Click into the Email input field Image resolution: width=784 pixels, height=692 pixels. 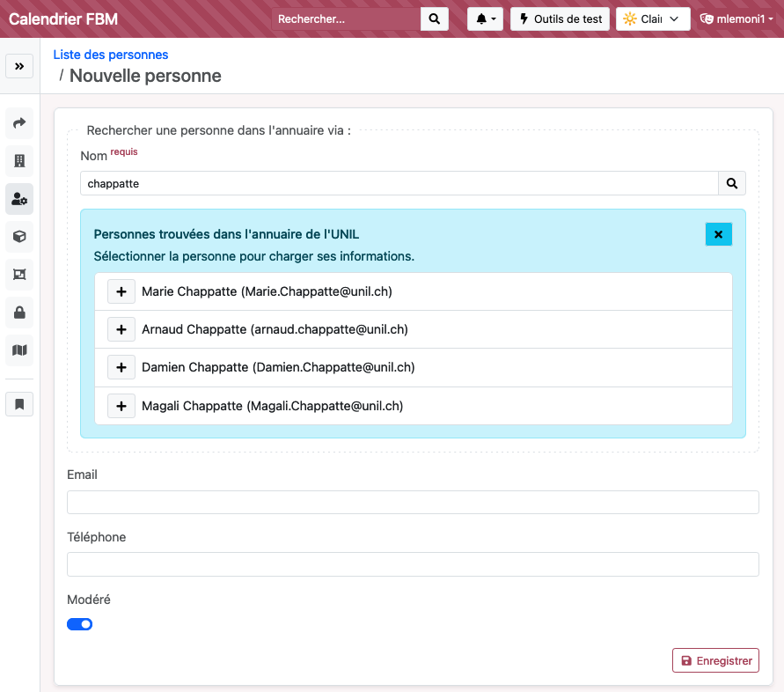click(x=413, y=502)
